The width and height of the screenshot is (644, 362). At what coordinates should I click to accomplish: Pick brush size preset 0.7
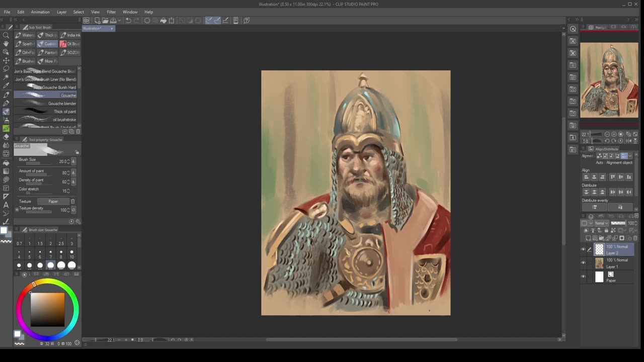click(x=19, y=241)
